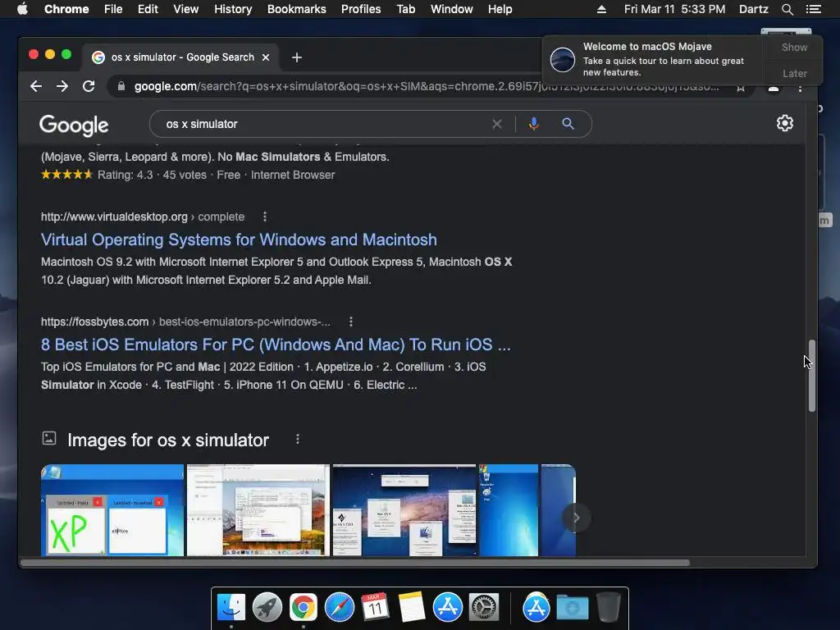
Task: Open the Chrome menu
Action: pos(66,9)
